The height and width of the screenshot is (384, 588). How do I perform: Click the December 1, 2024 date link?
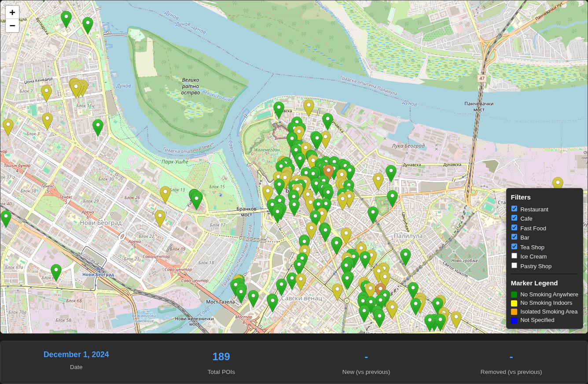(76, 354)
